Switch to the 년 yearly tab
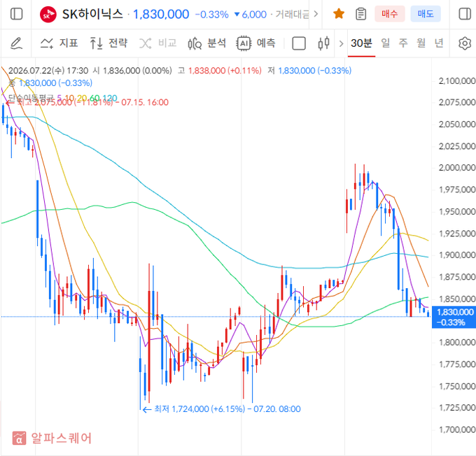476x456 pixels. pyautogui.click(x=439, y=43)
